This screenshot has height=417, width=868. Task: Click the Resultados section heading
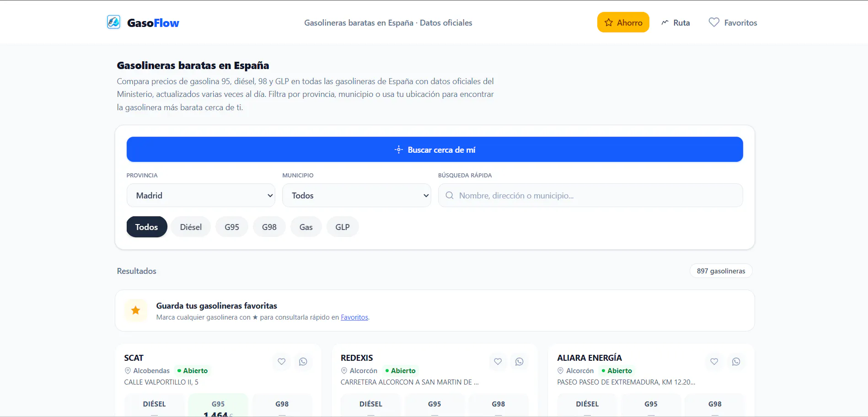pyautogui.click(x=137, y=271)
